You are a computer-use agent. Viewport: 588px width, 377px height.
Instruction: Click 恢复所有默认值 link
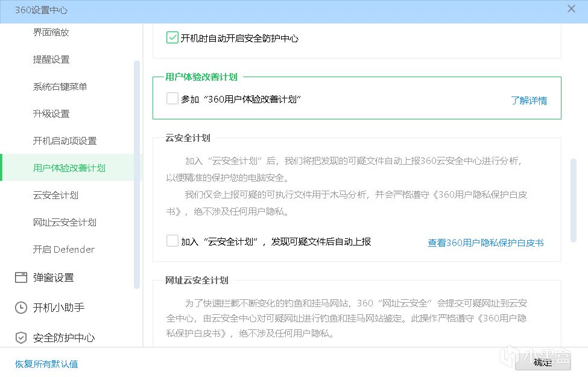(46, 364)
